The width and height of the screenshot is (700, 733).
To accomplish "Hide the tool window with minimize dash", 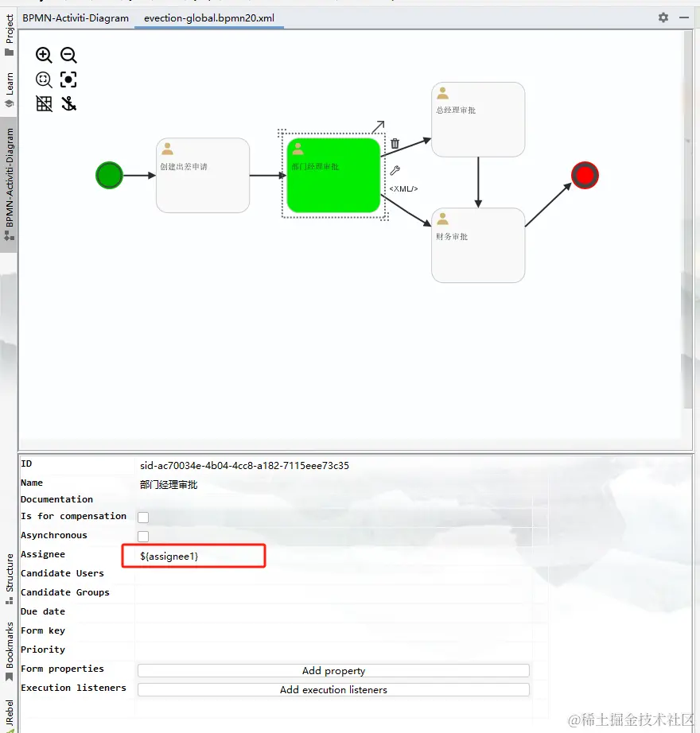I will [x=684, y=17].
